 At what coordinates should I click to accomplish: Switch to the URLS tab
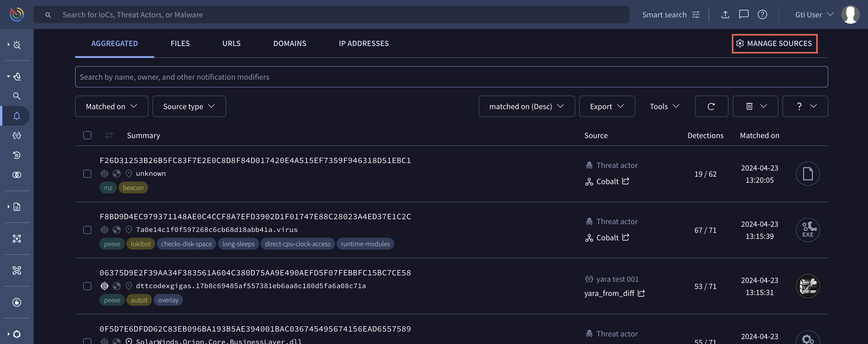(x=231, y=43)
